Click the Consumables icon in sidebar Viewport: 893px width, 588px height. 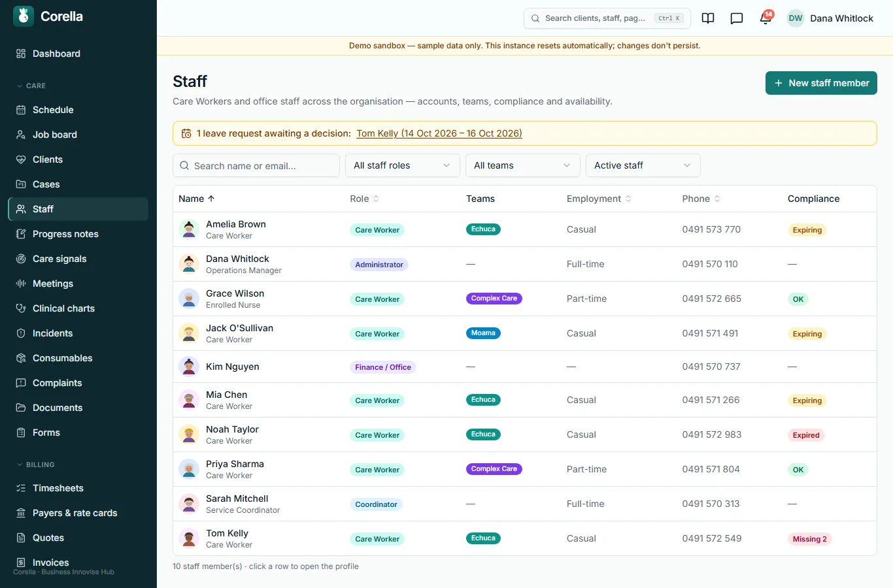[21, 358]
